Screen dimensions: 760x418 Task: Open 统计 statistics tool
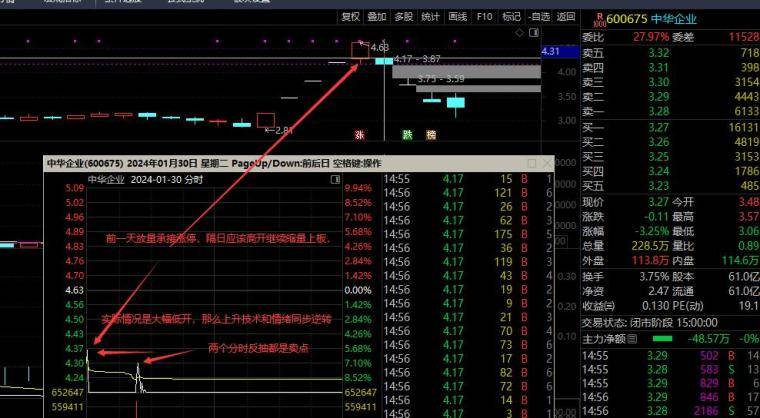[430, 16]
